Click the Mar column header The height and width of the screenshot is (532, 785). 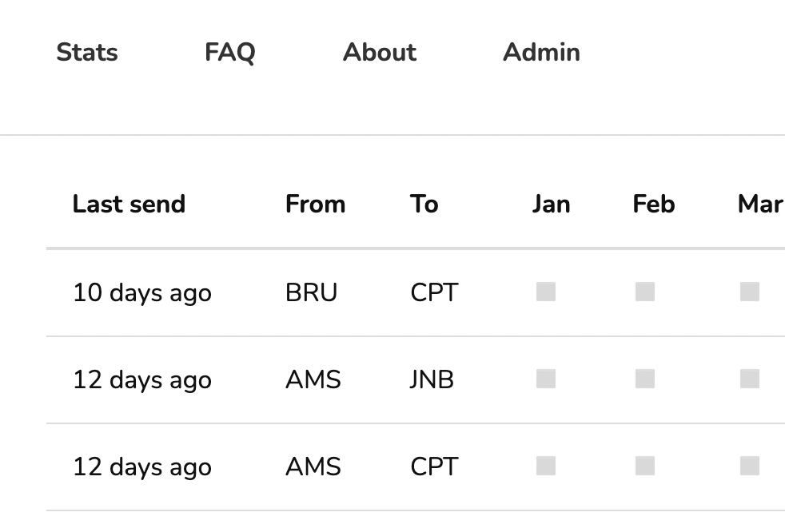click(759, 204)
